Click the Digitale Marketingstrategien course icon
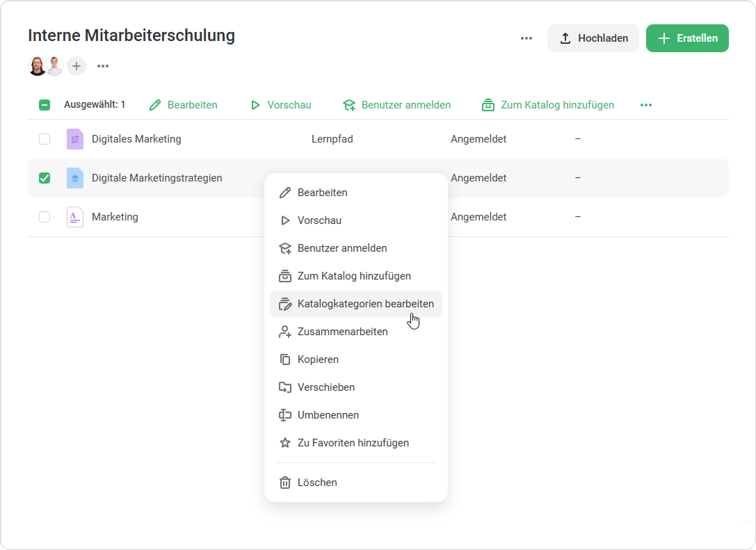The image size is (756, 550). pos(74,178)
